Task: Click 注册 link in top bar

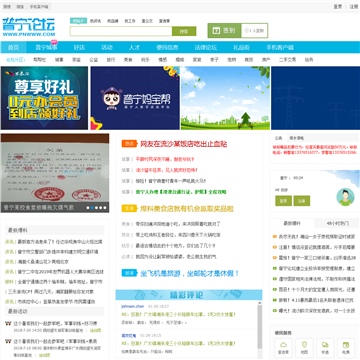Action: click(353, 6)
